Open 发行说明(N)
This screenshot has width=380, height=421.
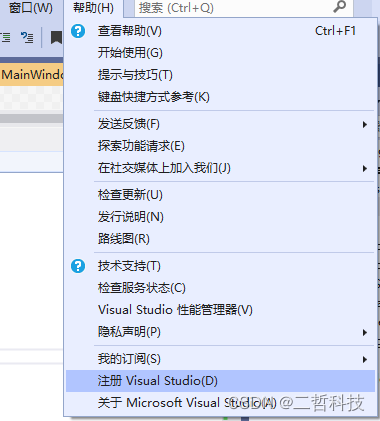[x=220, y=217]
